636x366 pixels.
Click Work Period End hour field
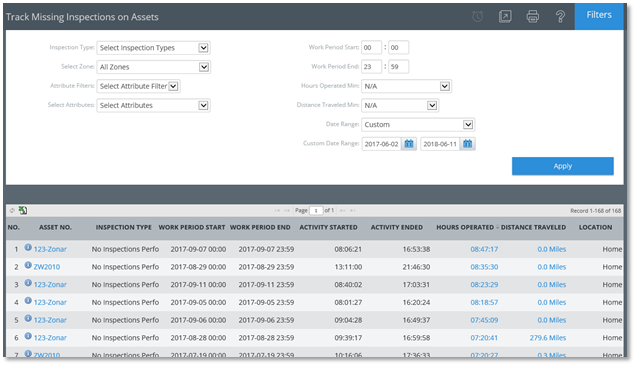(371, 67)
